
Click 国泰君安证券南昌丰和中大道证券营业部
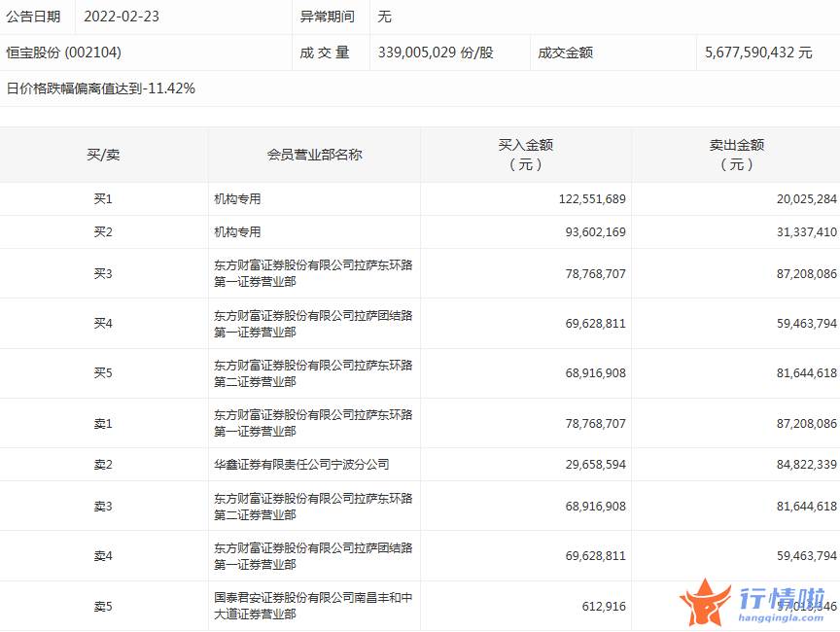tap(313, 605)
